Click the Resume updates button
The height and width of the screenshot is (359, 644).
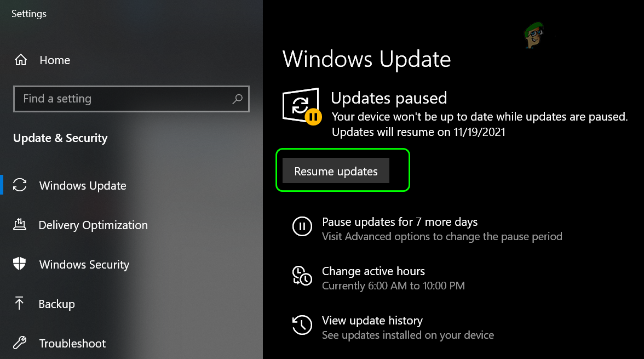[336, 170]
